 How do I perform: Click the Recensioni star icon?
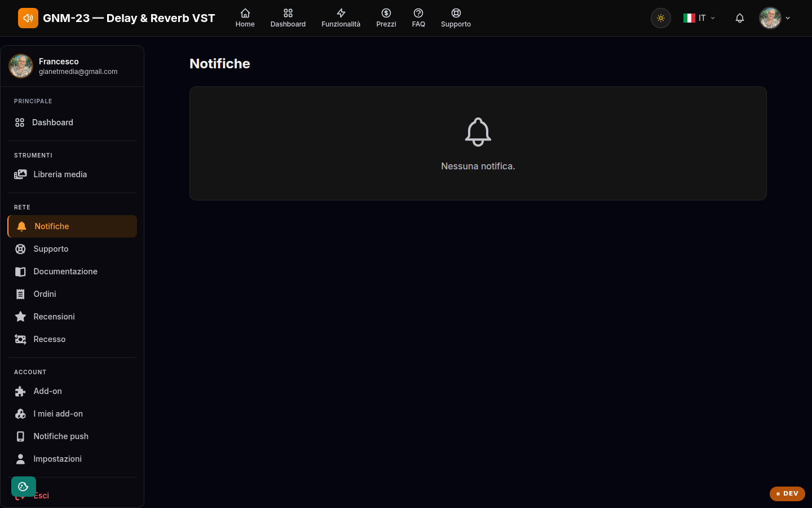pos(20,317)
